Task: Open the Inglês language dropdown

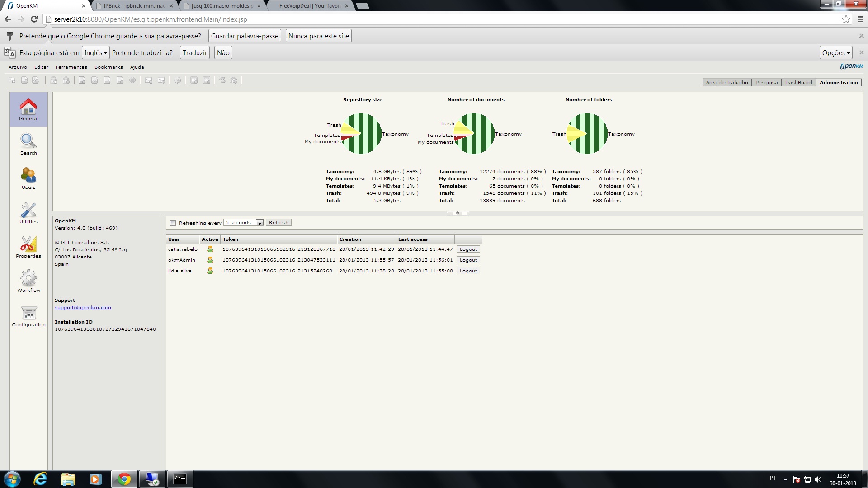Action: [x=95, y=53]
